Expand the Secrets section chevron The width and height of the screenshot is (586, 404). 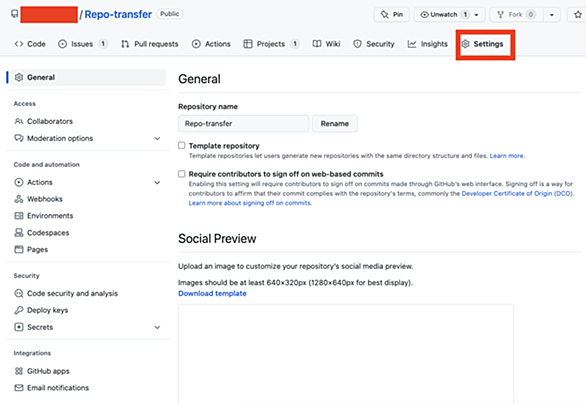(157, 327)
